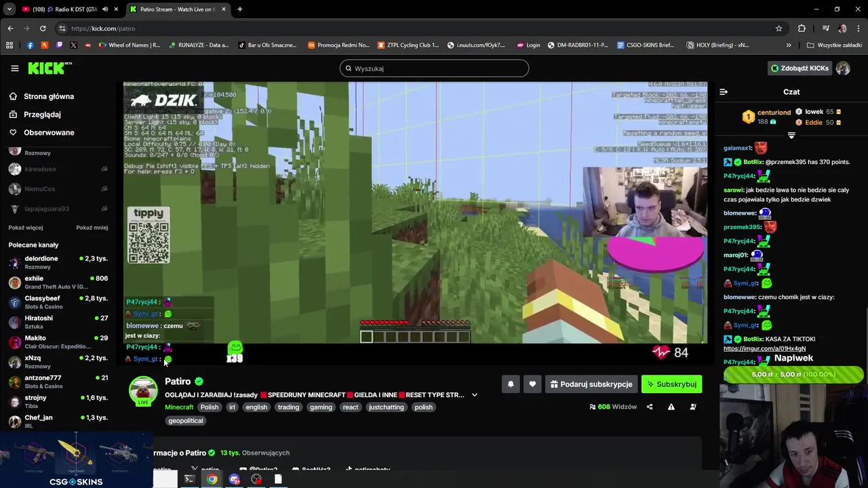Expand the stream title description chevron

tap(474, 395)
